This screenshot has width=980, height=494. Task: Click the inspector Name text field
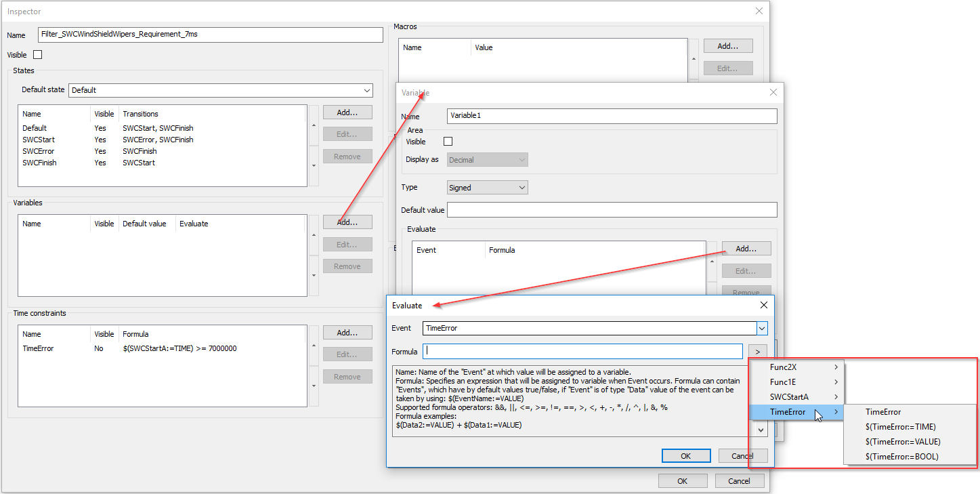coord(210,35)
